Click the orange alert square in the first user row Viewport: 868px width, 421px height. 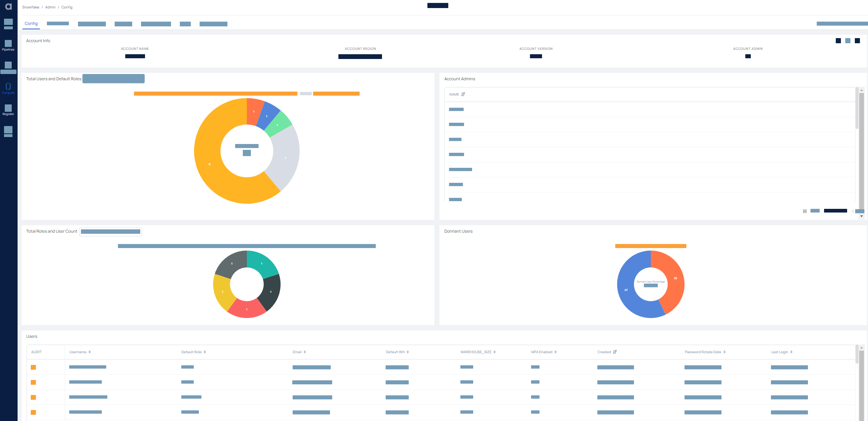[x=34, y=367]
